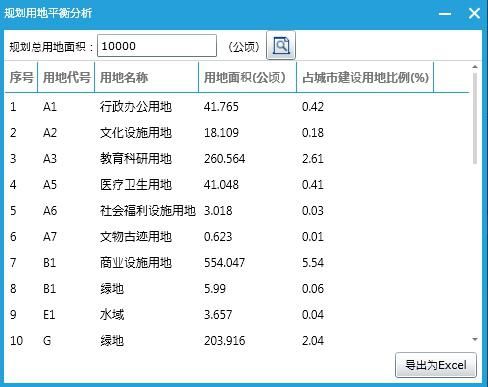This screenshot has height=387, width=488.
Task: Sort by 占城市建设用地比例(%) column header
Action: click(365, 77)
